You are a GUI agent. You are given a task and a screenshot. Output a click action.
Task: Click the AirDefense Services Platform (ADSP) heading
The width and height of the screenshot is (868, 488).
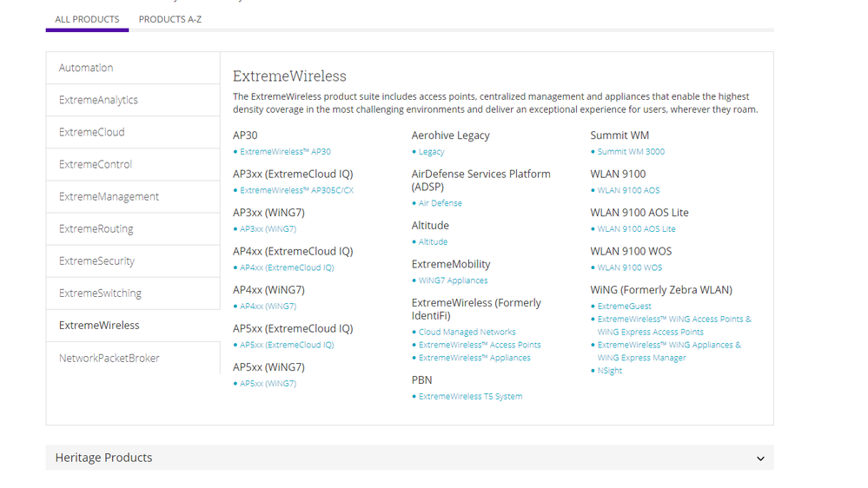click(480, 181)
